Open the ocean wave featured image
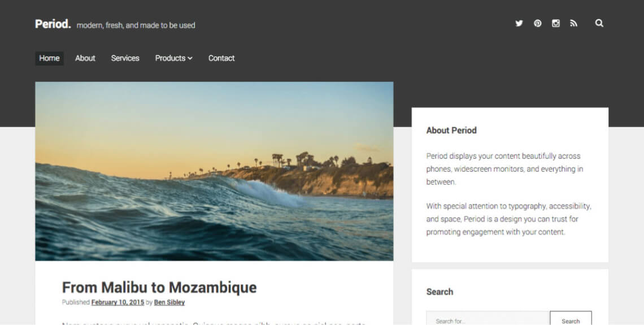Screen dimensions: 644x325 214,171
